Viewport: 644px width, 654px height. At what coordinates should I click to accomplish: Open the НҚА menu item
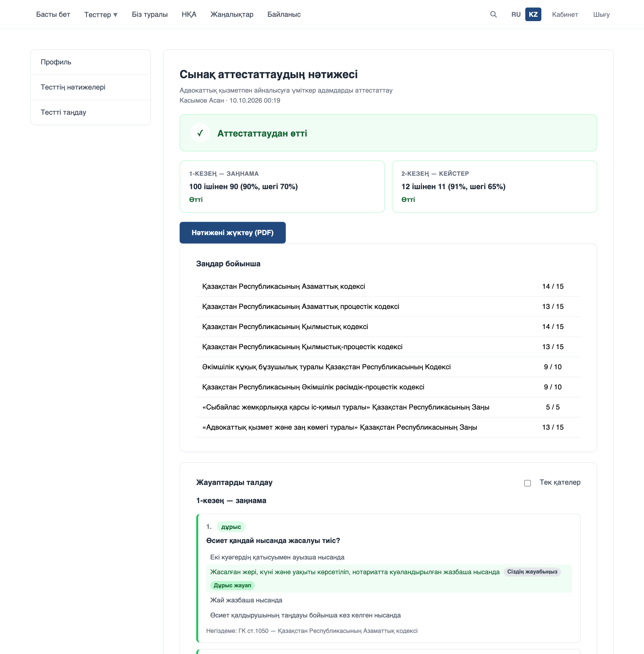click(189, 14)
